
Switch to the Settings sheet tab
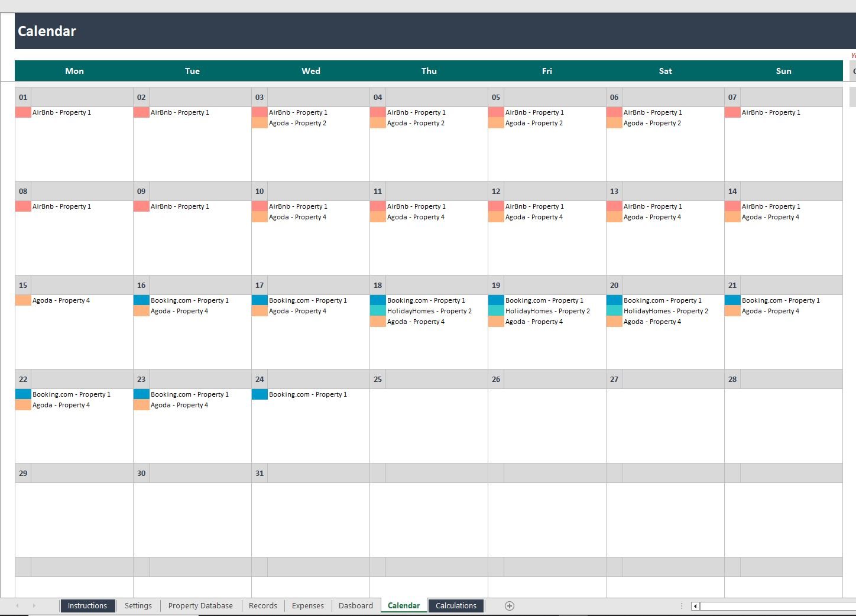(138, 606)
